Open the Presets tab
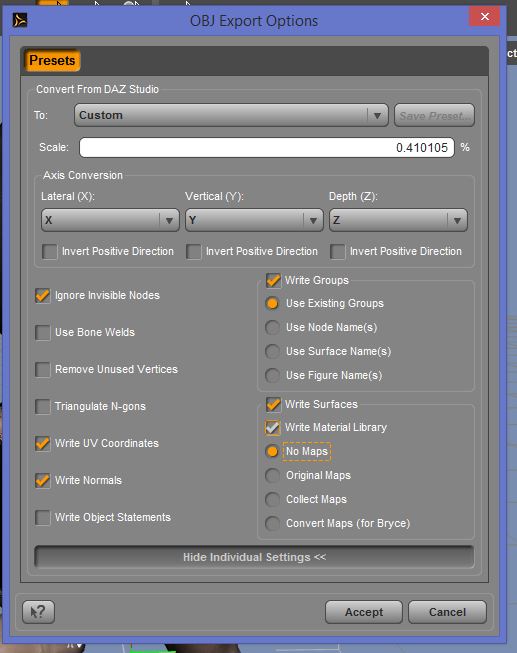The image size is (517, 653). click(52, 60)
